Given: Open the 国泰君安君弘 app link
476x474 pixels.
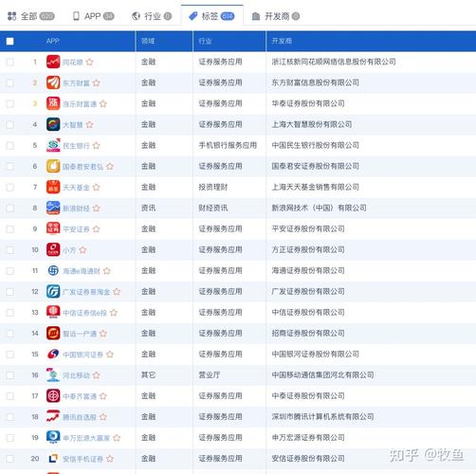Looking at the screenshot, I should point(82,167).
